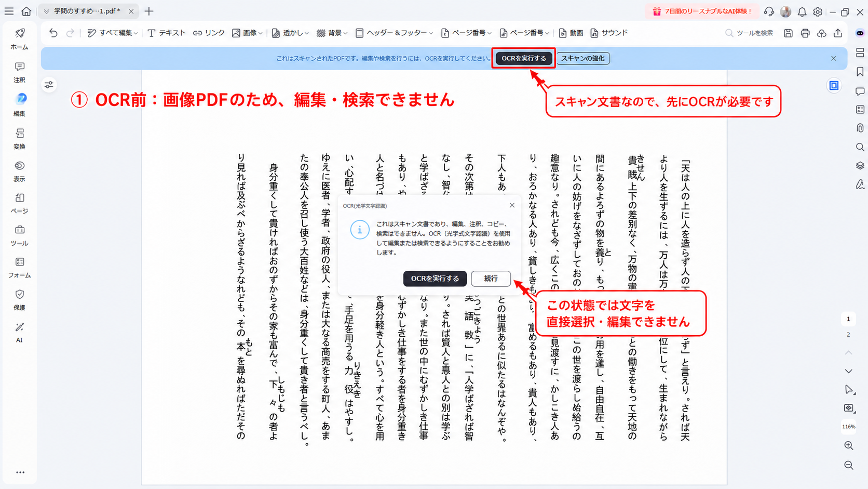Image resolution: width=868 pixels, height=489 pixels.
Task: Open the Annotation (注釈) sidebar tool
Action: pos(19,72)
